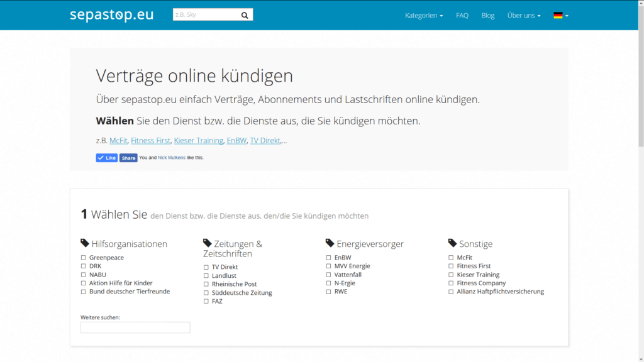Open the Kieser Training example link

tap(198, 140)
